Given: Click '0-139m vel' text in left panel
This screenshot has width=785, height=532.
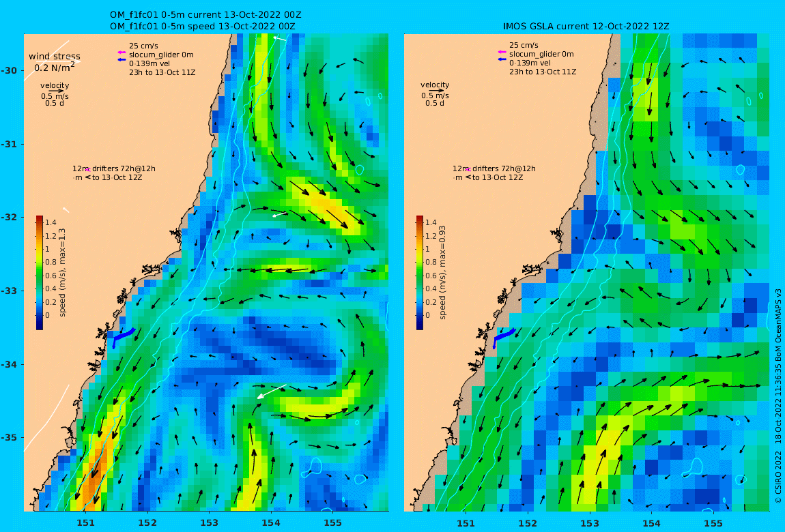Looking at the screenshot, I should [x=149, y=63].
